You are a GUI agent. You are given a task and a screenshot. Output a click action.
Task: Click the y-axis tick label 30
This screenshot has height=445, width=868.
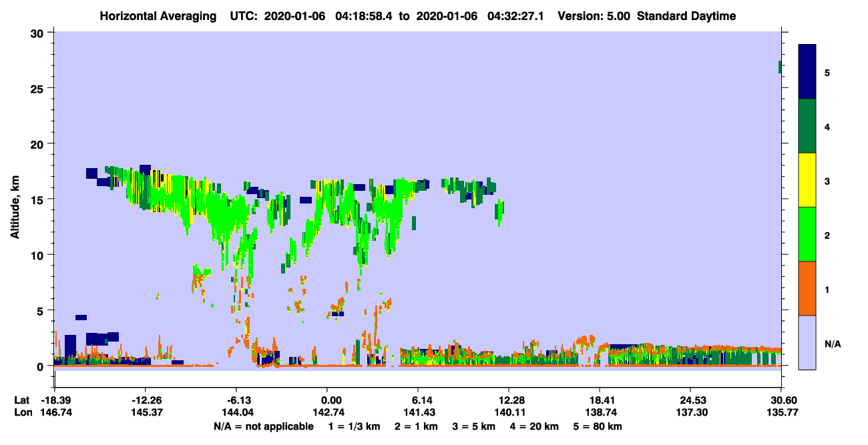click(39, 33)
